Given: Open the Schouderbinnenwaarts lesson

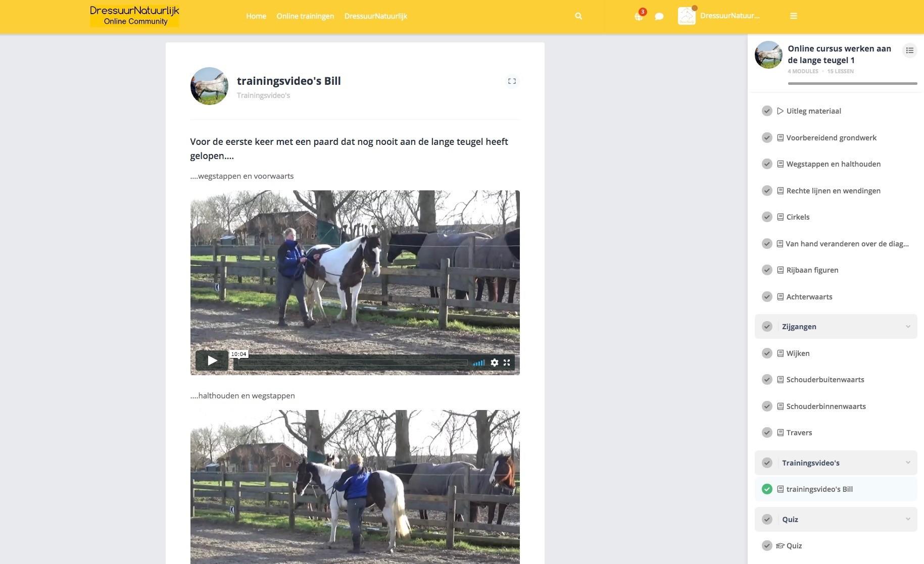Looking at the screenshot, I should [825, 406].
